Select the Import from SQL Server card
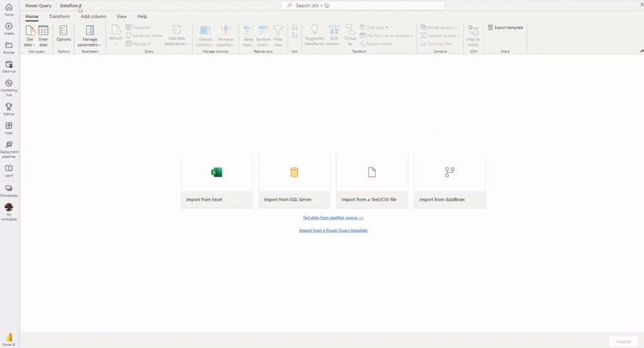Viewport: 644px width, 348px height. 294,181
